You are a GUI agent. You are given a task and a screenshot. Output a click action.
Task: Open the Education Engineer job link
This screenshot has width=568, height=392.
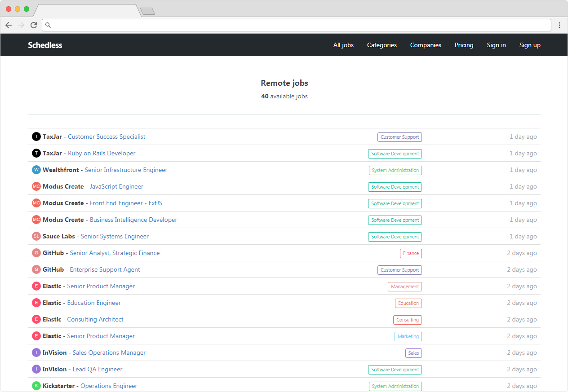94,303
